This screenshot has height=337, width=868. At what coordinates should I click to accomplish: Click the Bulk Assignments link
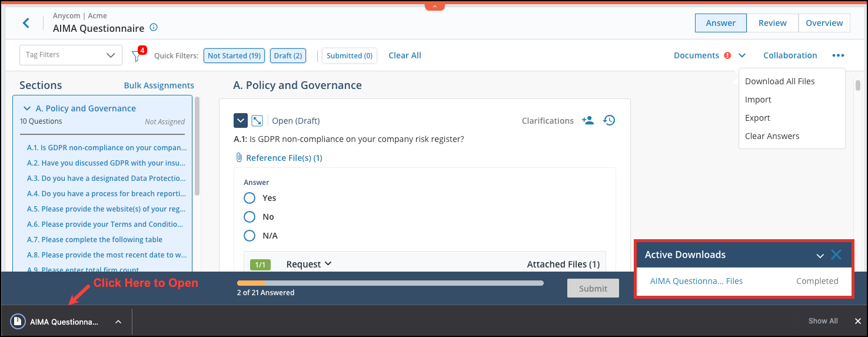click(x=159, y=85)
